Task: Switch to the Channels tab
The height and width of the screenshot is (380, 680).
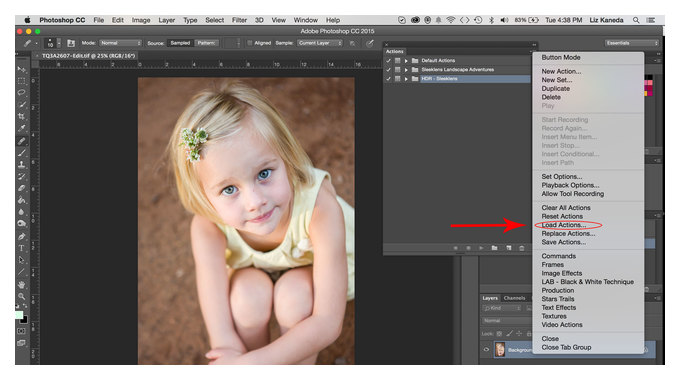Action: click(x=514, y=298)
